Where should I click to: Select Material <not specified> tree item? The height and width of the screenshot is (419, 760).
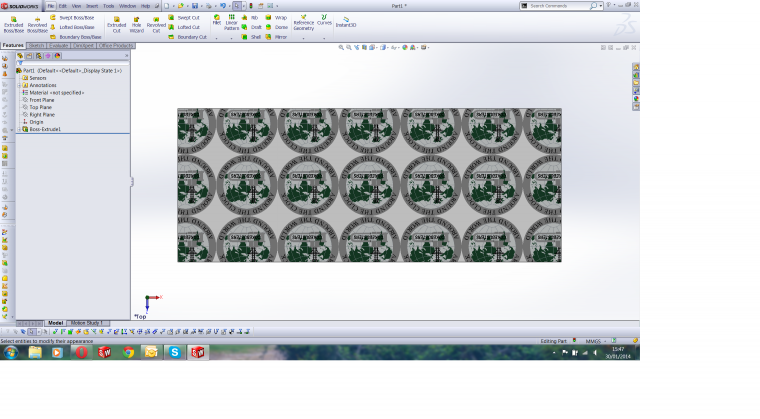53,93
